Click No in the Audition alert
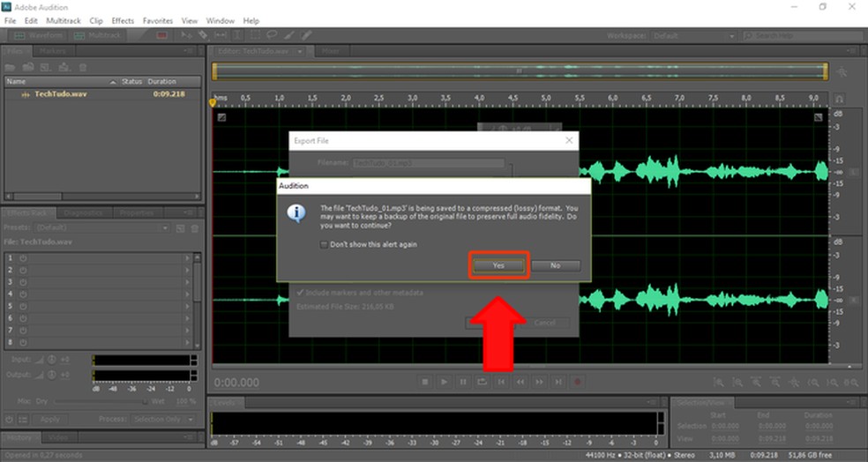This screenshot has width=868, height=462. click(x=555, y=265)
